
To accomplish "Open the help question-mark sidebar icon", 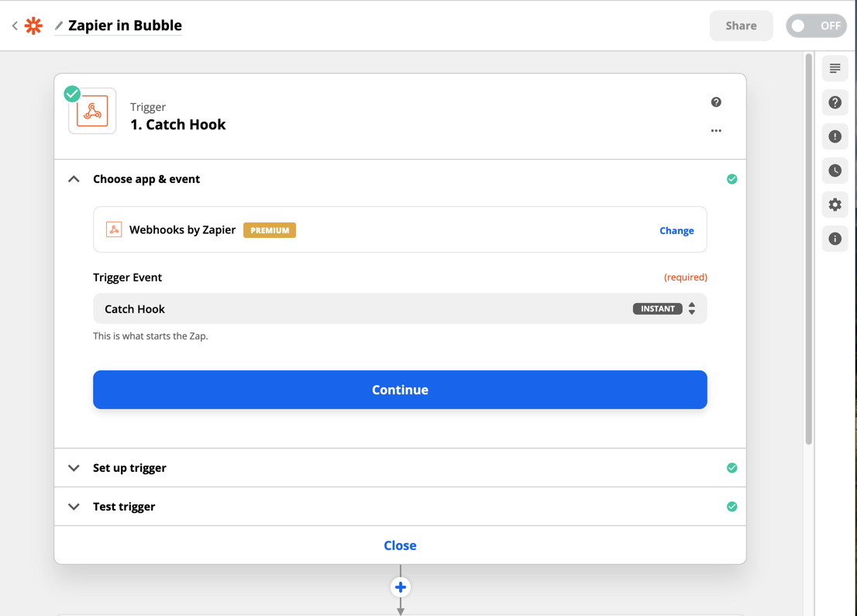I will [x=835, y=102].
